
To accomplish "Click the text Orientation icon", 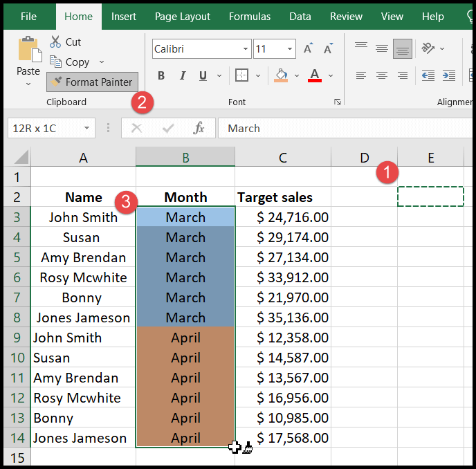I will pyautogui.click(x=428, y=48).
